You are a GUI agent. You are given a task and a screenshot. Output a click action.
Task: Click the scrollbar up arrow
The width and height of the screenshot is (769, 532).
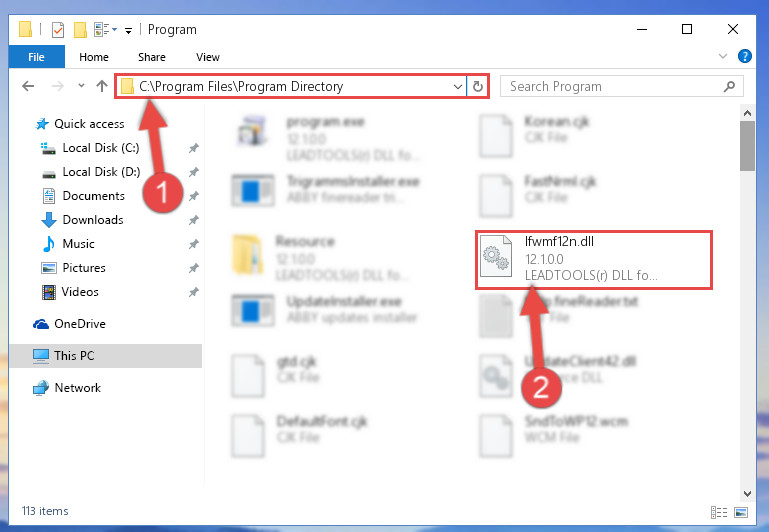[747, 113]
